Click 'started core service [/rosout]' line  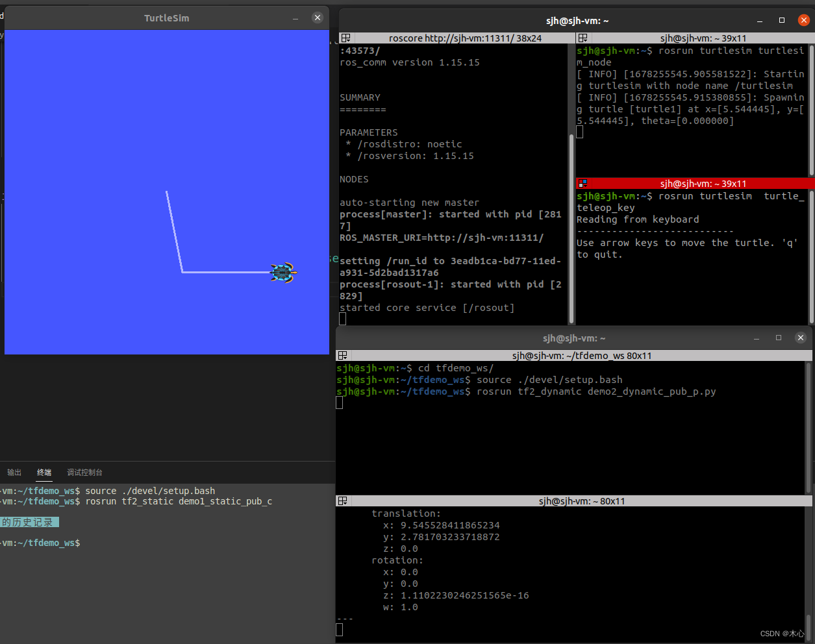[427, 308]
